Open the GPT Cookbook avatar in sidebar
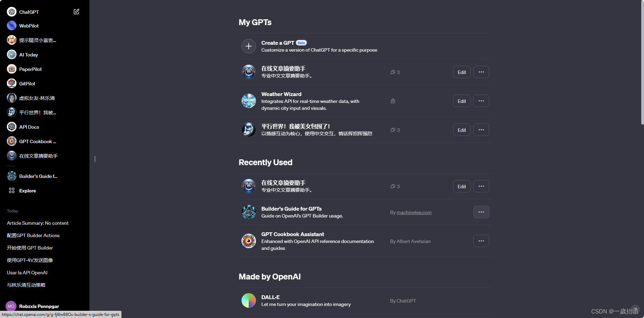 tap(12, 141)
